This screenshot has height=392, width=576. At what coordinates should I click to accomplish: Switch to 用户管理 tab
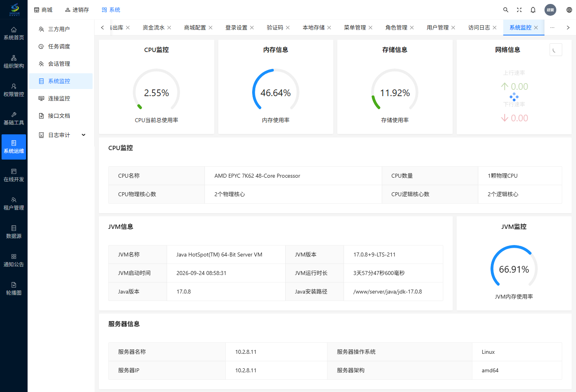tap(438, 28)
